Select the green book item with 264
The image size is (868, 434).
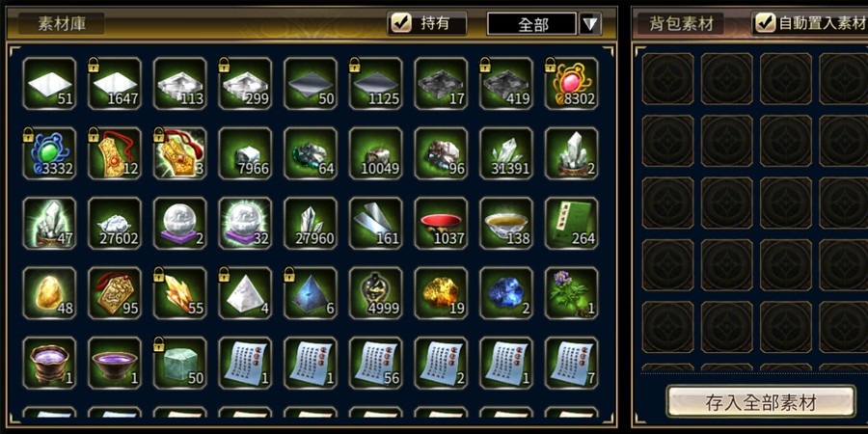pos(571,223)
